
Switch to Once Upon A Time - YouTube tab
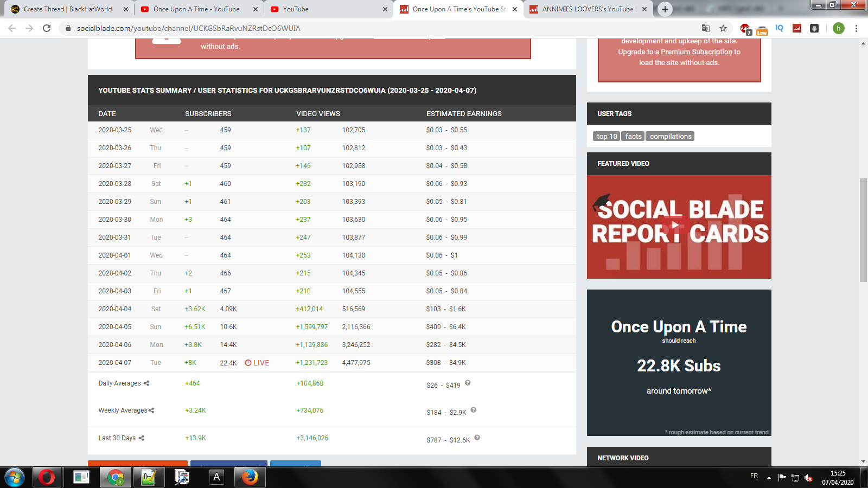click(197, 9)
